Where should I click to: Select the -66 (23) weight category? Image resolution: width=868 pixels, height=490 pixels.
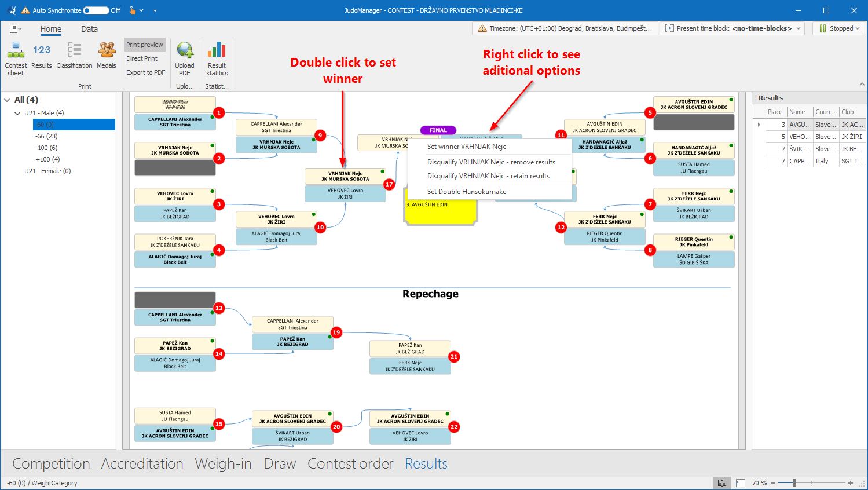[46, 136]
